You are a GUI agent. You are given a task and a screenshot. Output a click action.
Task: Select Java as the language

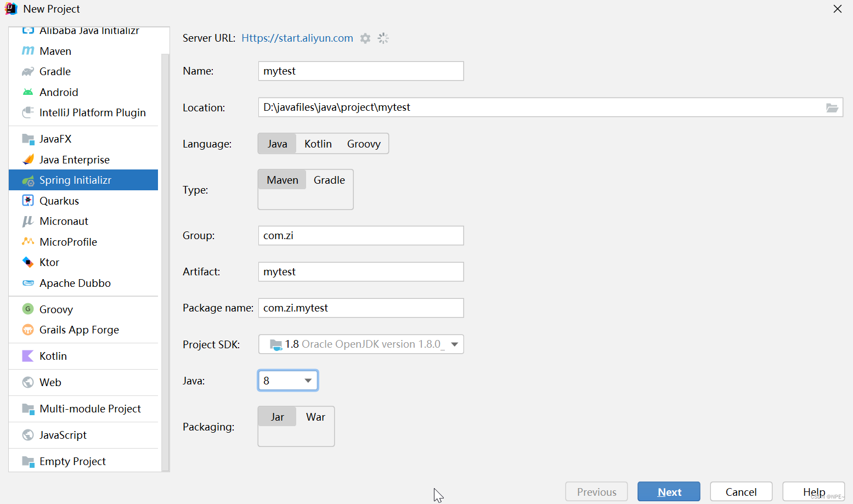[277, 144]
